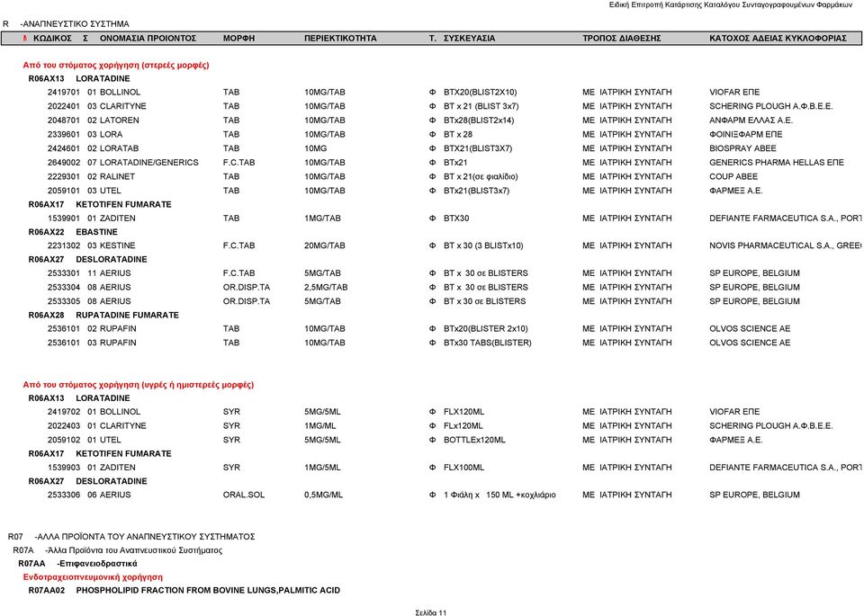Image resolution: width=864 pixels, height=616 pixels.
Task: Select syrup product code 2022403
Action: [64, 426]
